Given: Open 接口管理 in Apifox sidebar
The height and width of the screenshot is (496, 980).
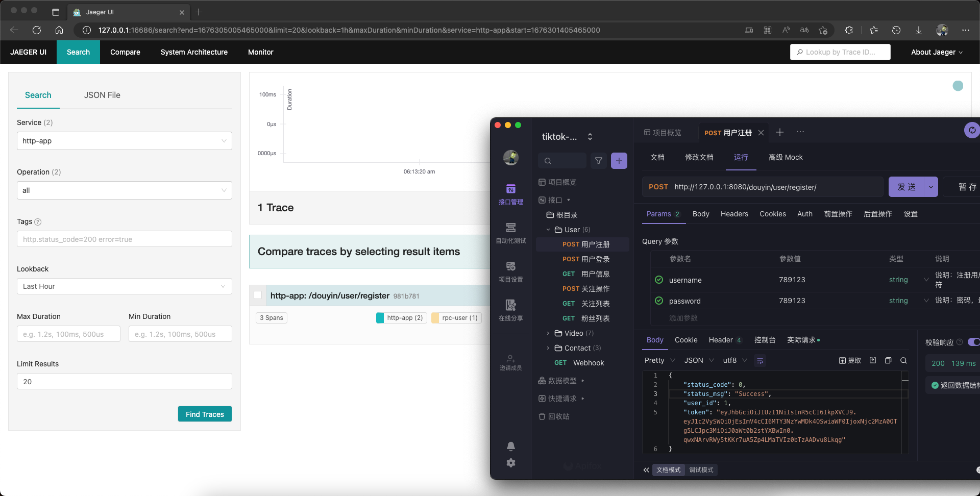Looking at the screenshot, I should [510, 194].
